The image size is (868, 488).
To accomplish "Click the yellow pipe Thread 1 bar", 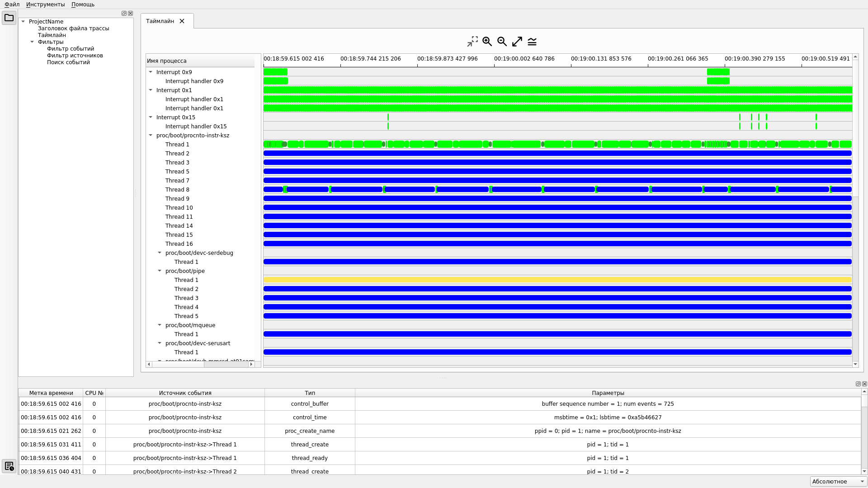I will tap(557, 280).
